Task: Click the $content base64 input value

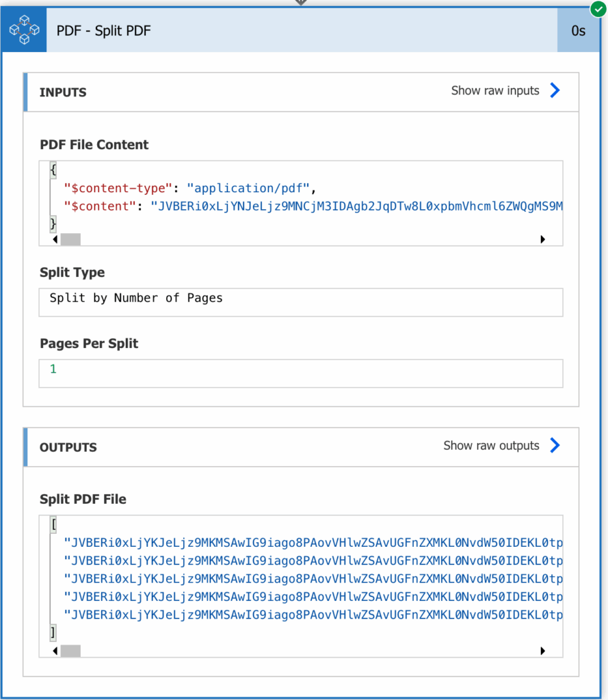Action: click(x=356, y=206)
